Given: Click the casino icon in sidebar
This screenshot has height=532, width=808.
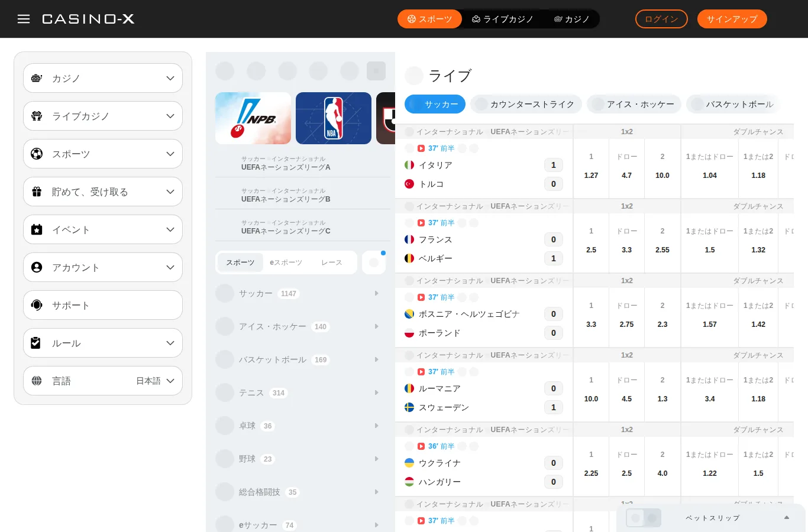Looking at the screenshot, I should point(37,78).
